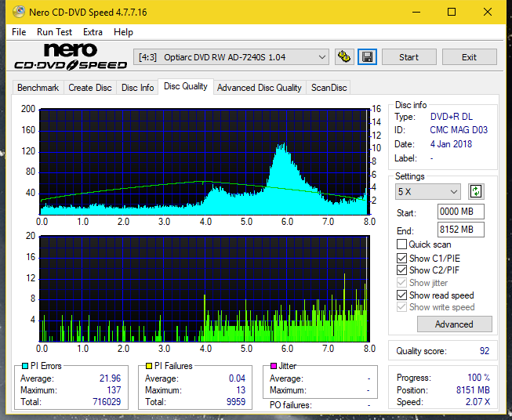Image resolution: width=512 pixels, height=420 pixels.
Task: Click the Nero CD-DVD Speed logo
Action: click(71, 56)
